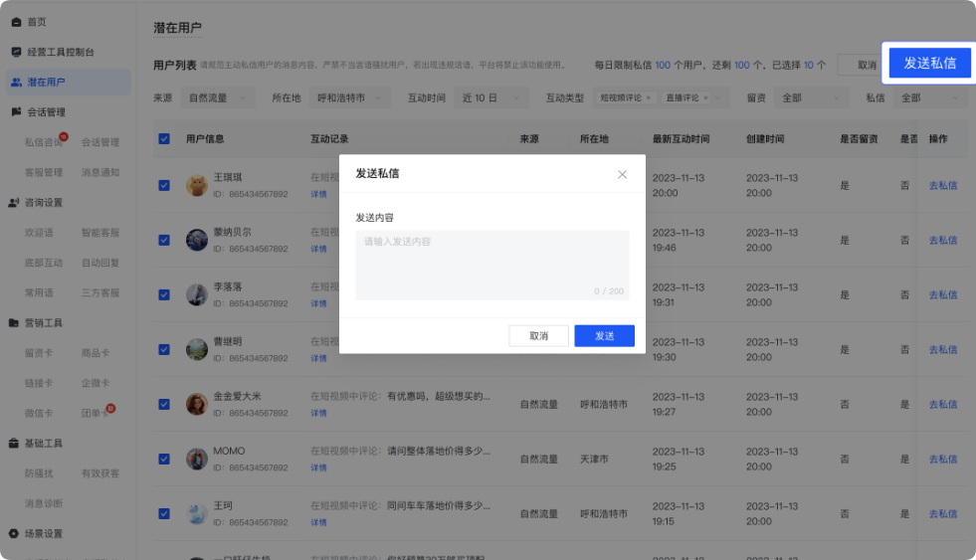This screenshot has height=560, width=976.
Task: Uncheck the checkbox for 王珂 row
Action: pyautogui.click(x=164, y=514)
